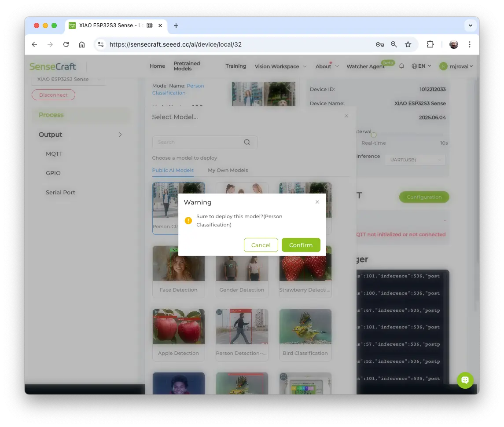Image resolution: width=504 pixels, height=427 pixels.
Task: Switch to the My Own Models tab
Action: [x=228, y=170]
